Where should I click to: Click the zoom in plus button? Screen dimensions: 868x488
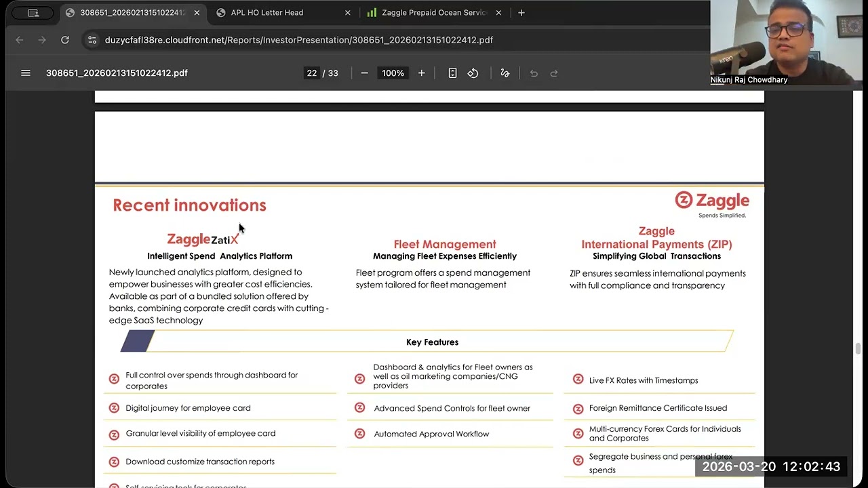[x=421, y=73]
